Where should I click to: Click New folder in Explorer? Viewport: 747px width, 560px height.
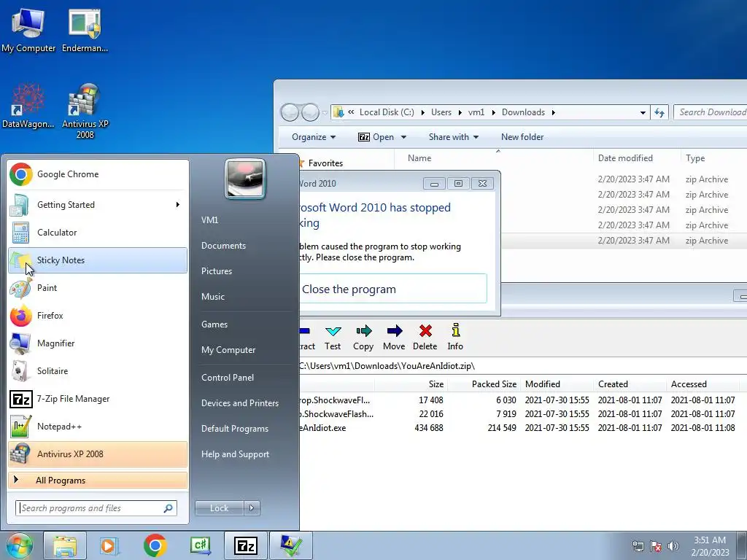pos(522,137)
